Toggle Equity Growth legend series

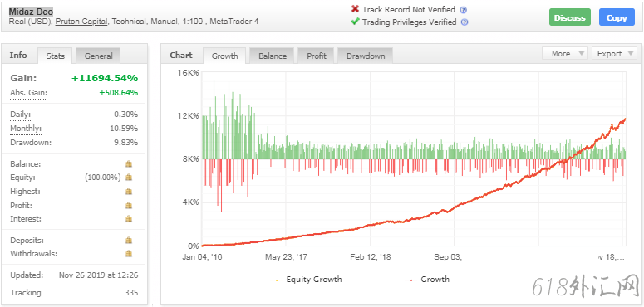pyautogui.click(x=306, y=280)
